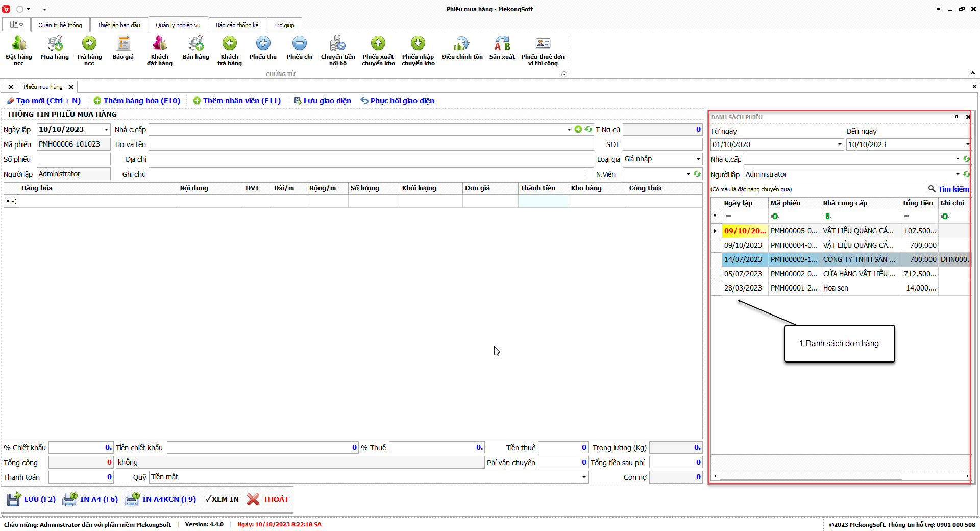The image size is (980, 531).
Task: Expand the Ngày lập date dropdown
Action: [x=106, y=130]
